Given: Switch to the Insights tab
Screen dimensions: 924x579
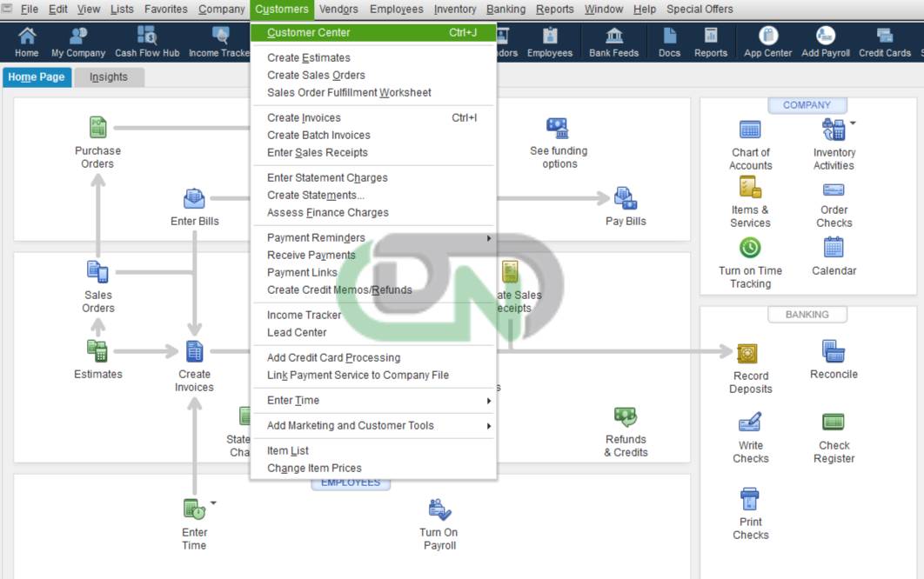Looking at the screenshot, I should [x=110, y=77].
